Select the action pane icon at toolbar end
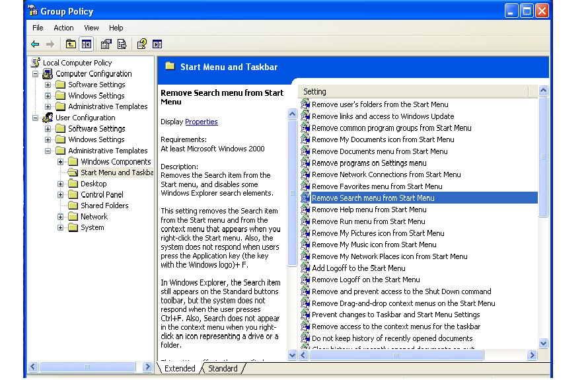The height and width of the screenshot is (380, 588). [x=157, y=44]
